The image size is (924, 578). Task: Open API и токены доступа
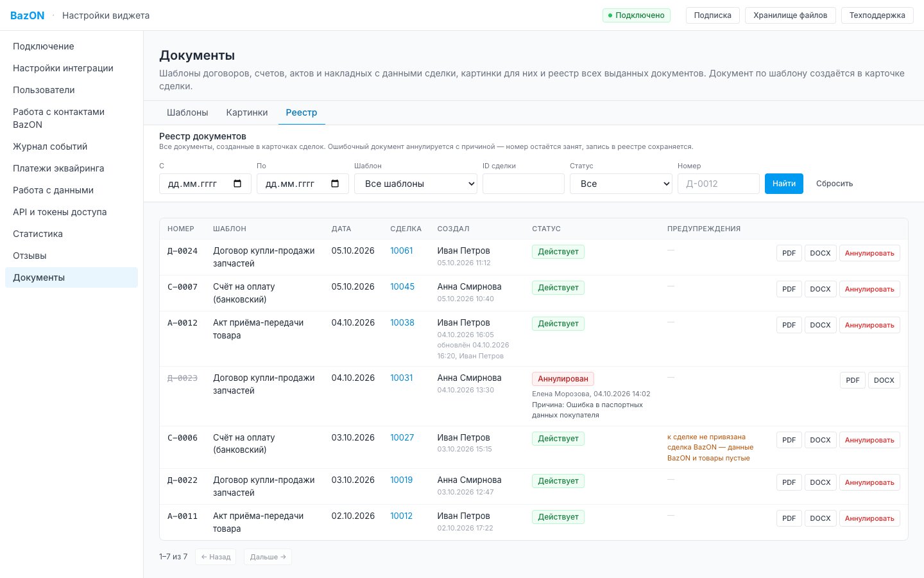71,212
